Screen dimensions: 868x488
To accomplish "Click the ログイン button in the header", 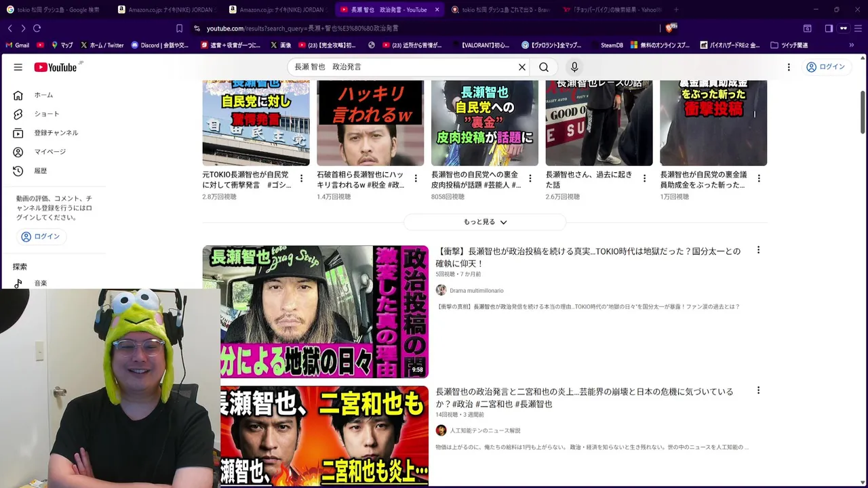I will coord(825,67).
